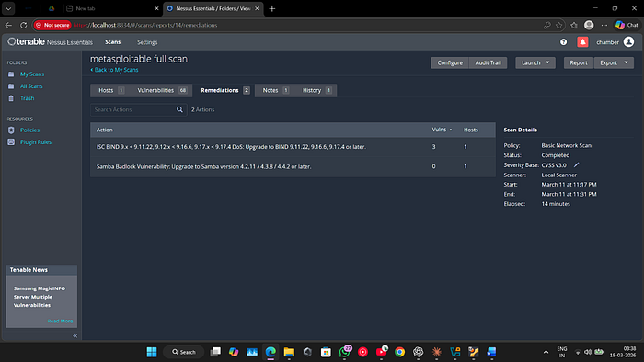Open the History tab

coord(316,90)
